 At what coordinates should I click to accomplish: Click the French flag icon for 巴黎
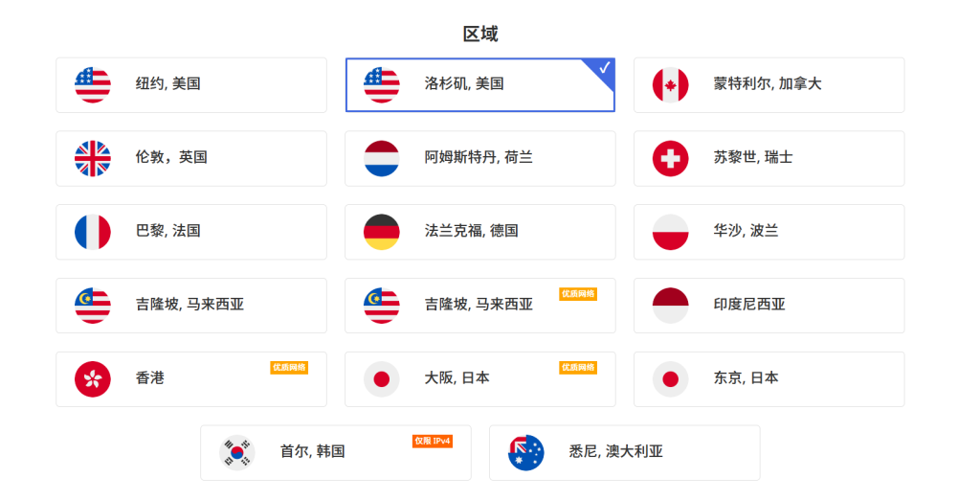click(93, 232)
